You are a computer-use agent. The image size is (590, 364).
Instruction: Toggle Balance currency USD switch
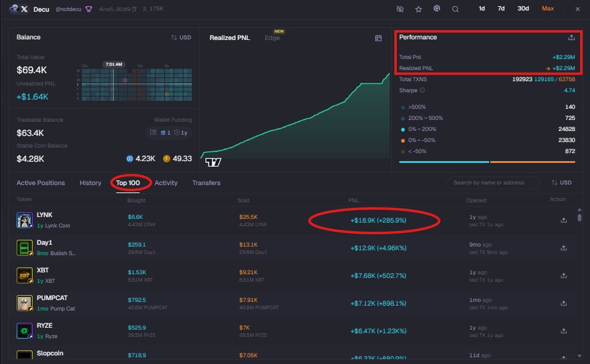[x=181, y=38]
